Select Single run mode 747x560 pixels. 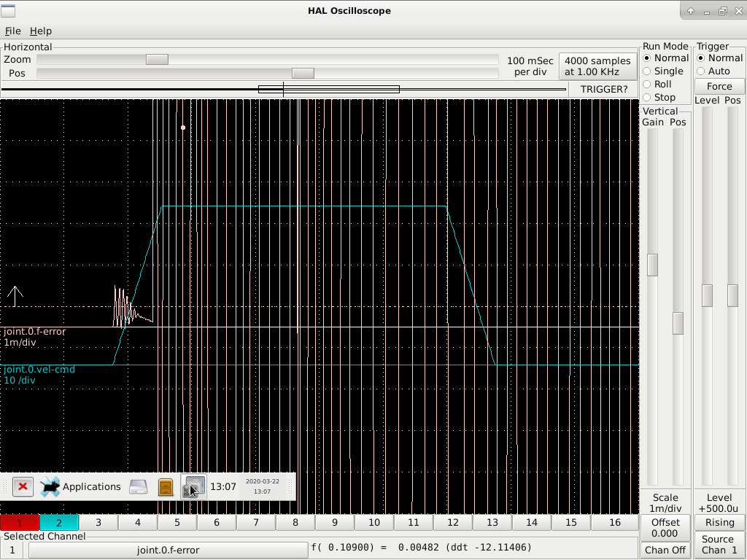point(647,71)
